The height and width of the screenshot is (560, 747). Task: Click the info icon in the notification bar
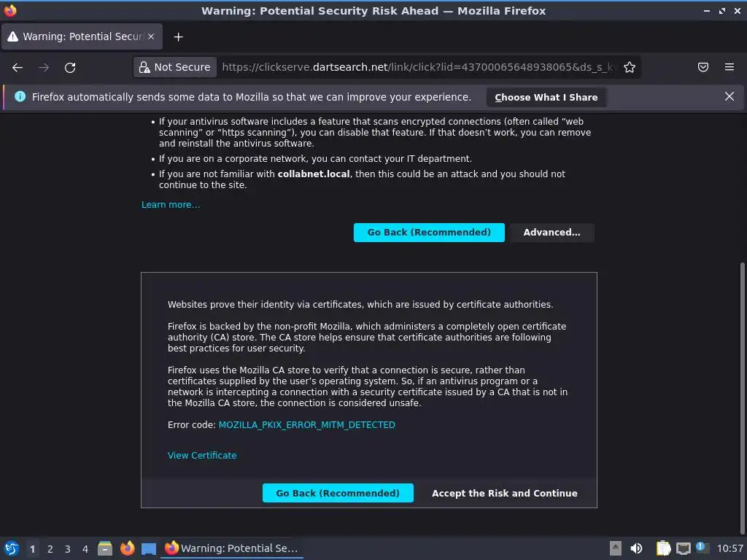point(20,97)
